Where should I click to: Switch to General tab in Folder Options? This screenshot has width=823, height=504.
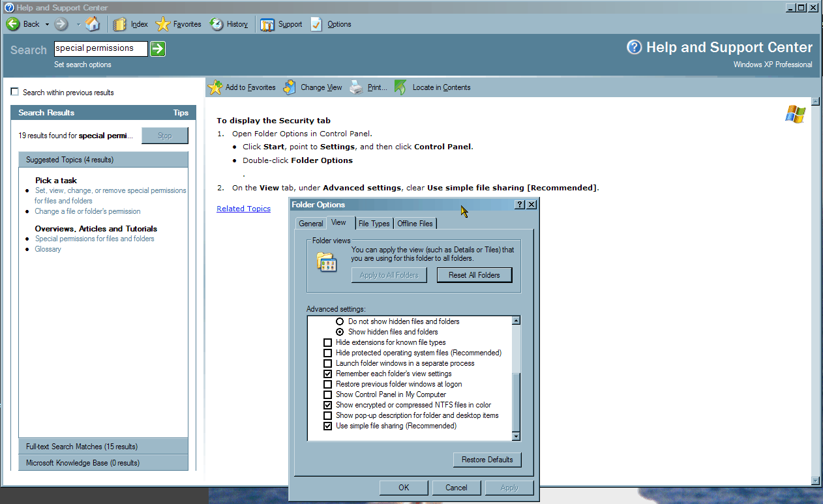(x=311, y=224)
